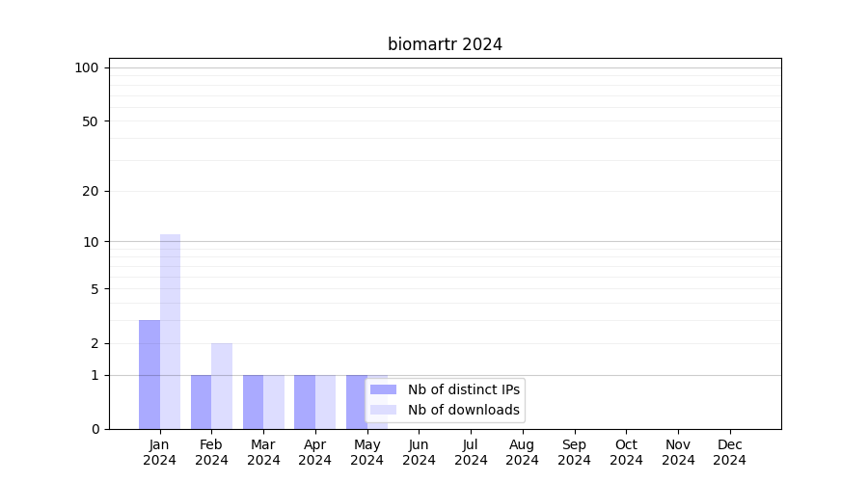The width and height of the screenshot is (868, 482).
Task: Select the April downloads bar
Action: [x=325, y=402]
